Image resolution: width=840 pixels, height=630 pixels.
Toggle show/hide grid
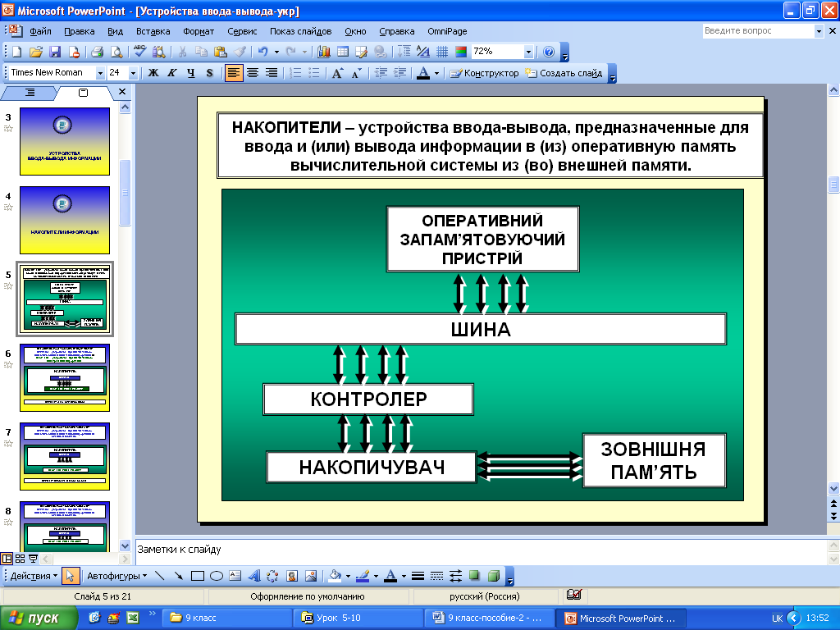click(442, 52)
